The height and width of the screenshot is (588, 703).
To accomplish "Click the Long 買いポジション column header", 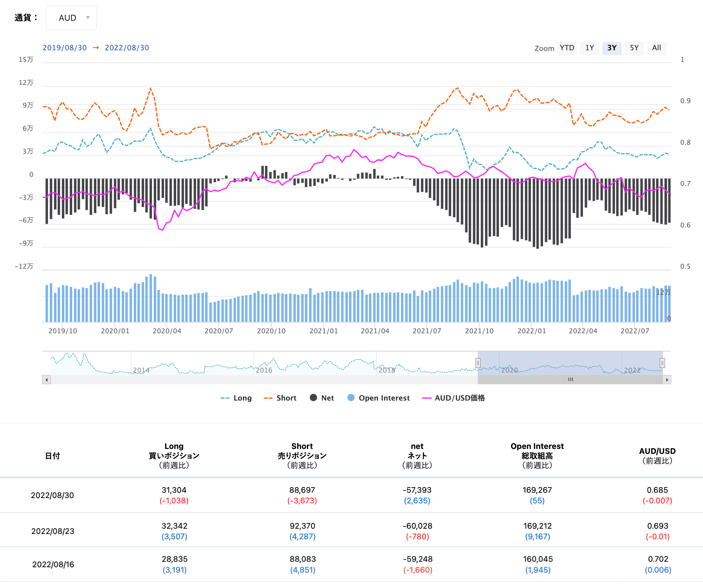I will (174, 456).
